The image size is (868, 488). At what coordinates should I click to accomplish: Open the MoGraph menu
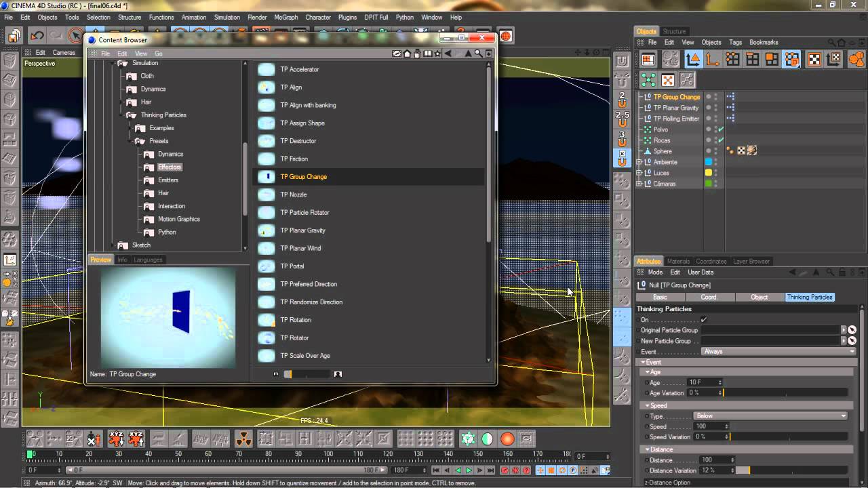[285, 18]
